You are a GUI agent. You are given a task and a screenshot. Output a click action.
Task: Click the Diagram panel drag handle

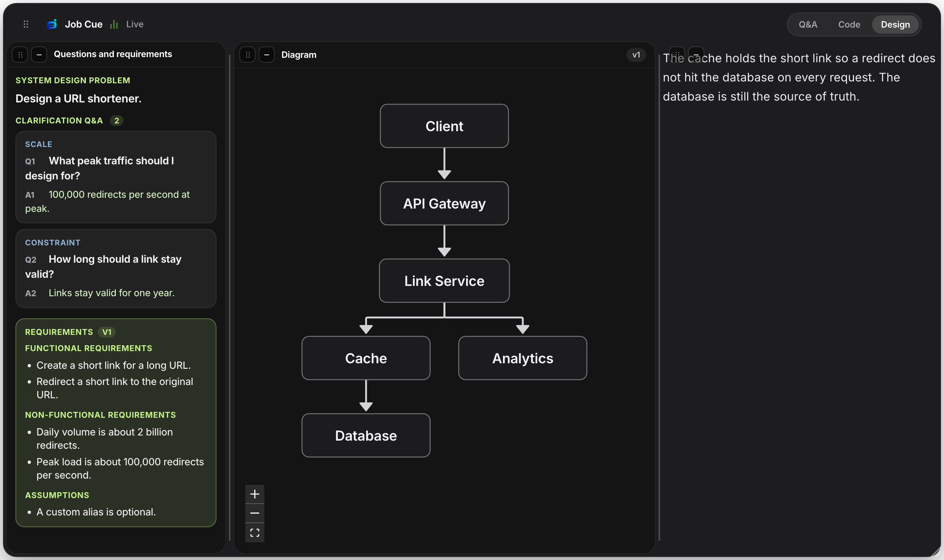click(248, 55)
